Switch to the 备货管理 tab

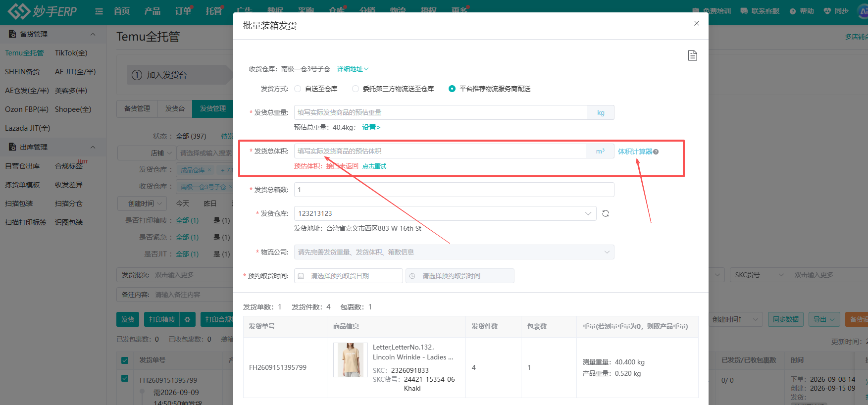click(137, 108)
